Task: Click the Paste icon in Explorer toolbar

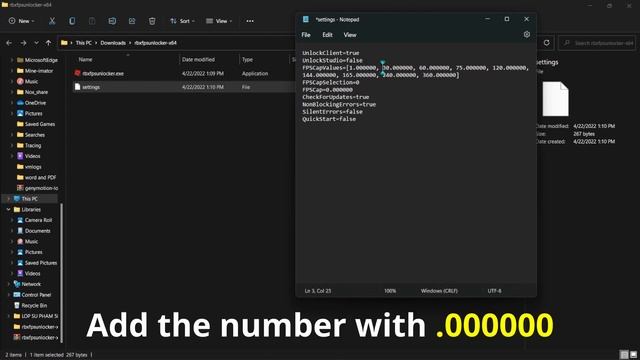Action: [x=92, y=21]
